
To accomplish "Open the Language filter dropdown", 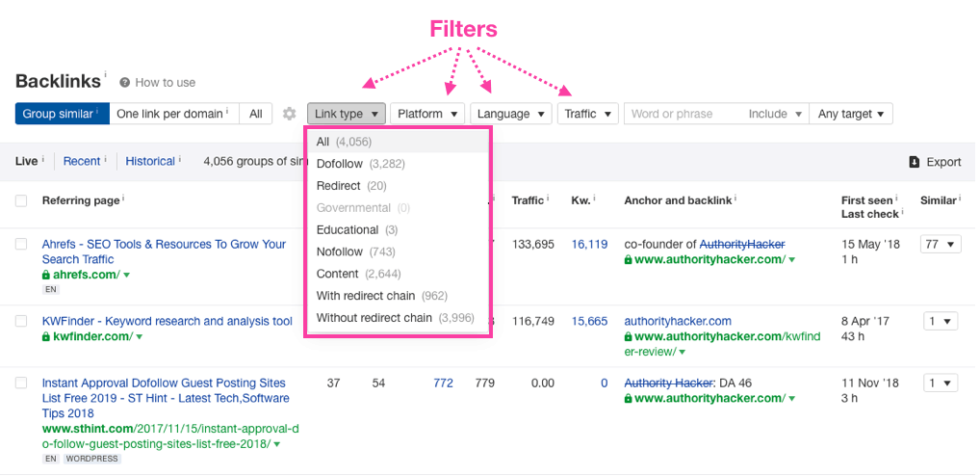I will [x=511, y=114].
